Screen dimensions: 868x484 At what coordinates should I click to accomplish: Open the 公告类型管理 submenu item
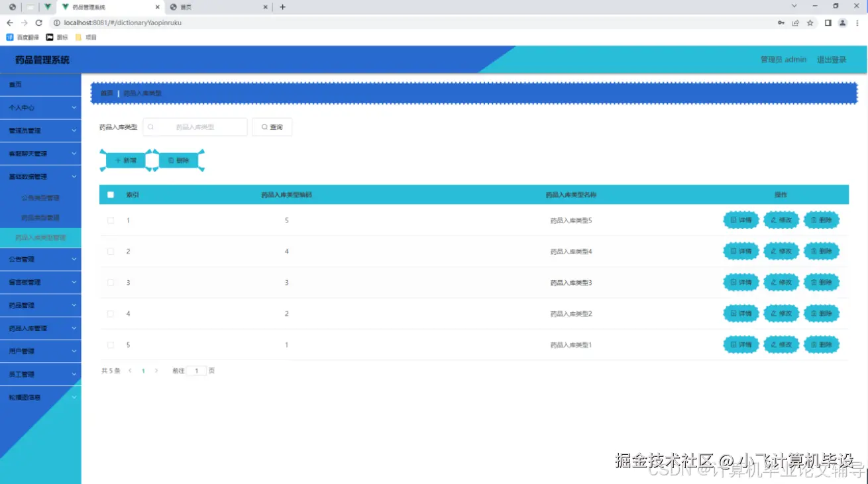pos(40,198)
